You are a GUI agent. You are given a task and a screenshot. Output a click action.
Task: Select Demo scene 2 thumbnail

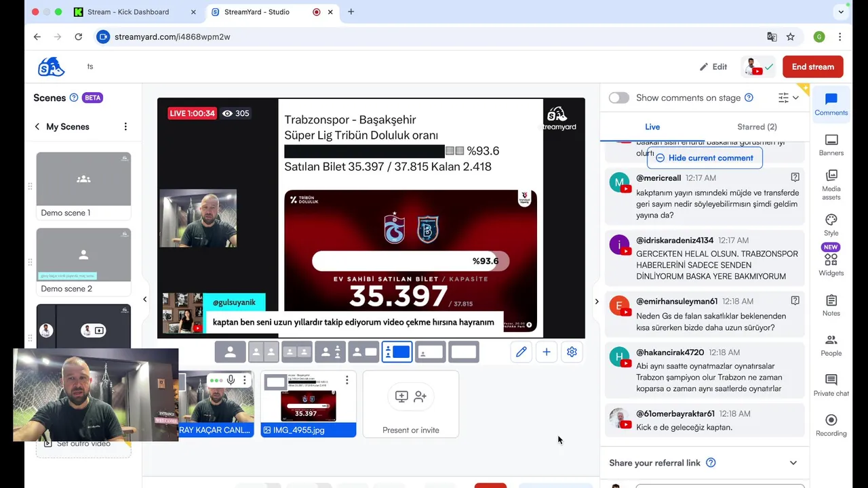click(83, 262)
